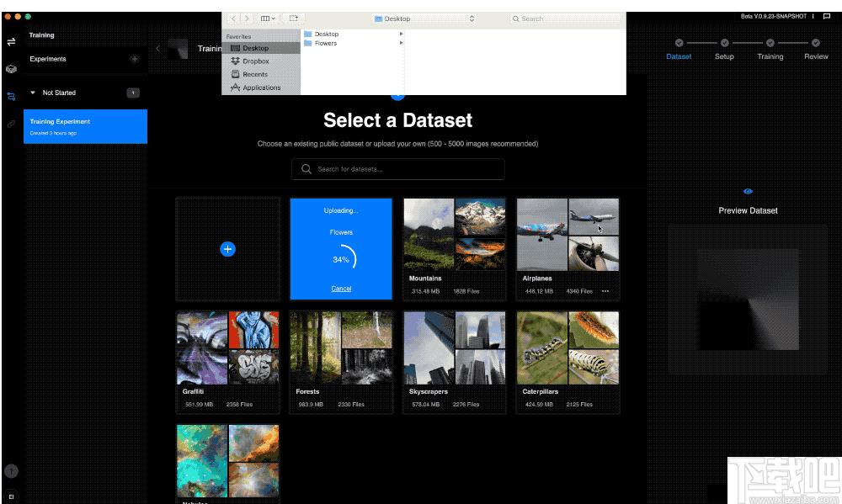Click the Experiments header label
The height and width of the screenshot is (504, 842).
click(48, 59)
